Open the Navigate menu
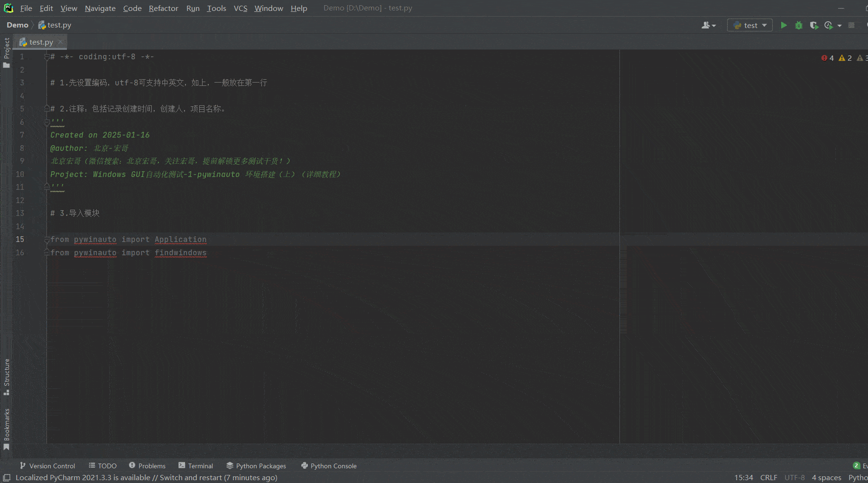 click(100, 8)
